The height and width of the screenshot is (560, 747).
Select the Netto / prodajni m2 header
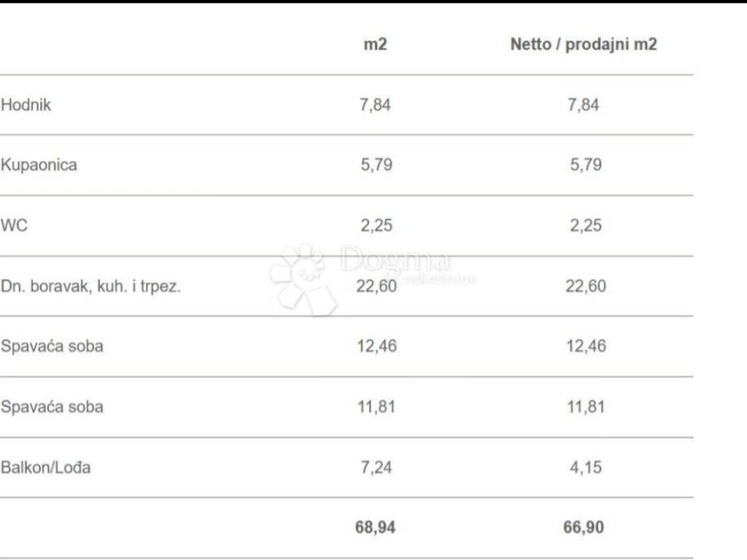pos(584,44)
